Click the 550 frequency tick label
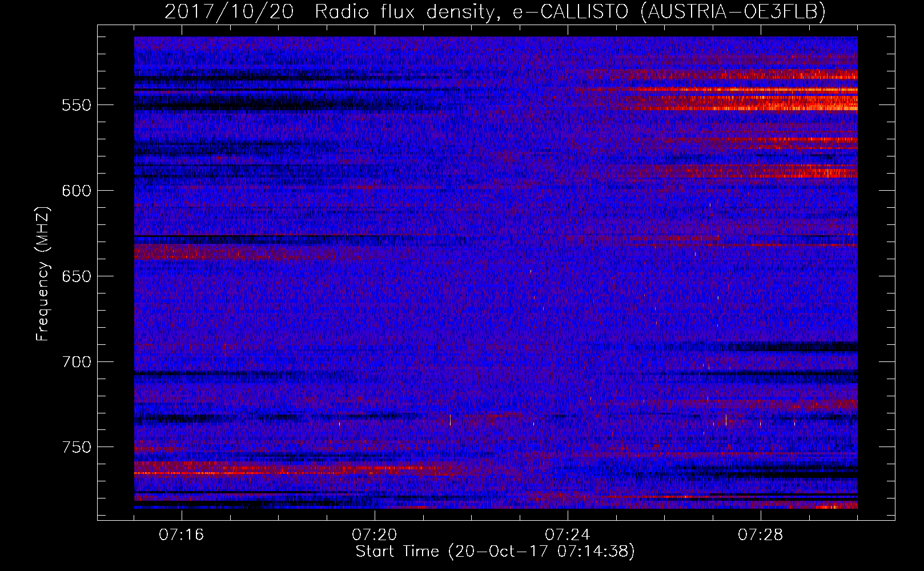The image size is (924, 571). point(77,106)
